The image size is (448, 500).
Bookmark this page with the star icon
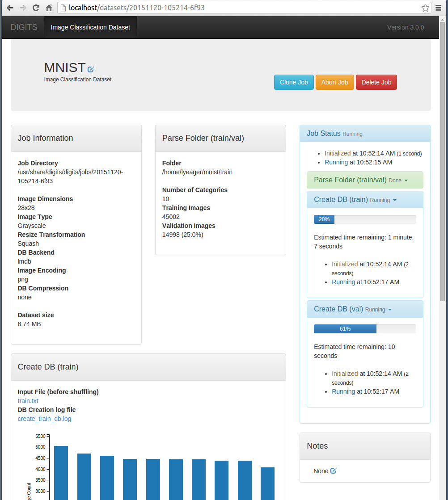tap(425, 8)
